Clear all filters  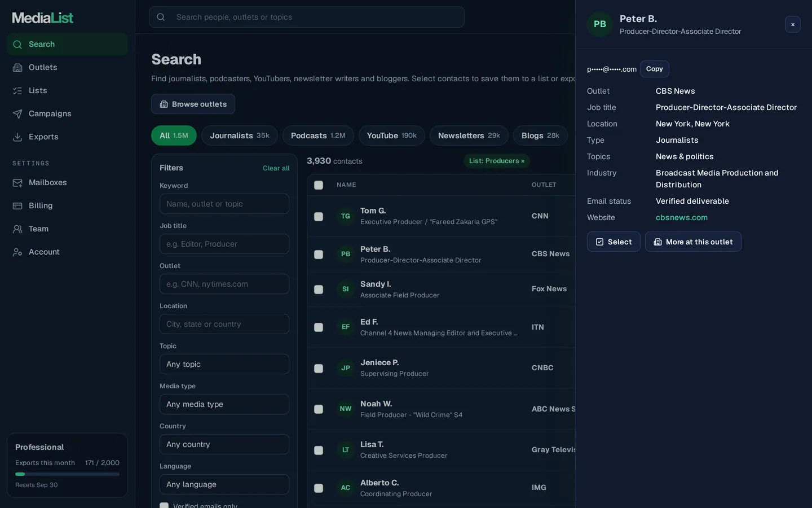coord(276,168)
